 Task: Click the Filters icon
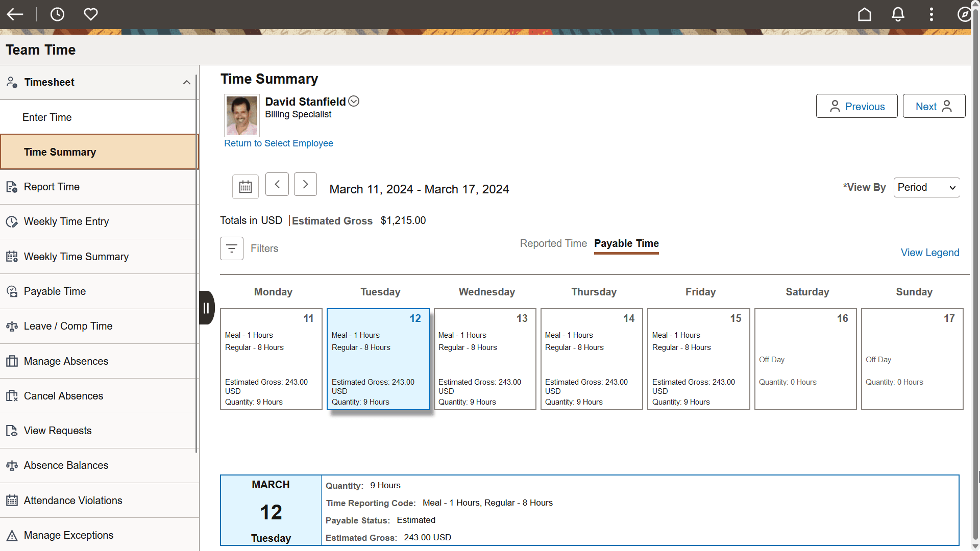[231, 248]
